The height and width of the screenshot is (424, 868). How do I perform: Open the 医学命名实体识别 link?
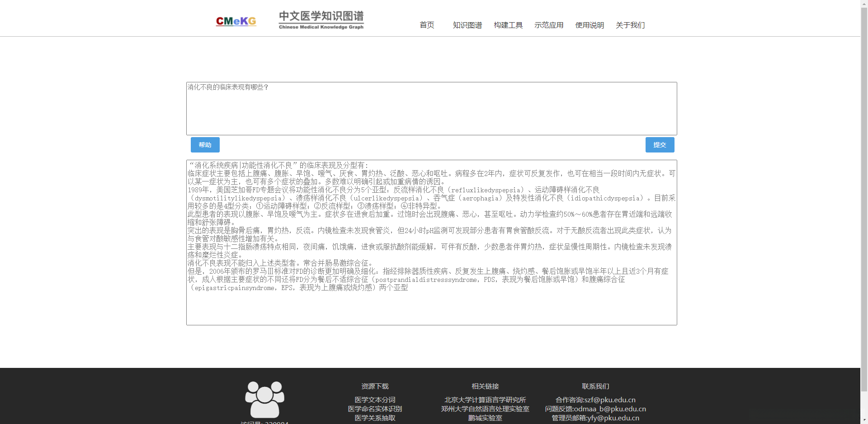pos(375,409)
